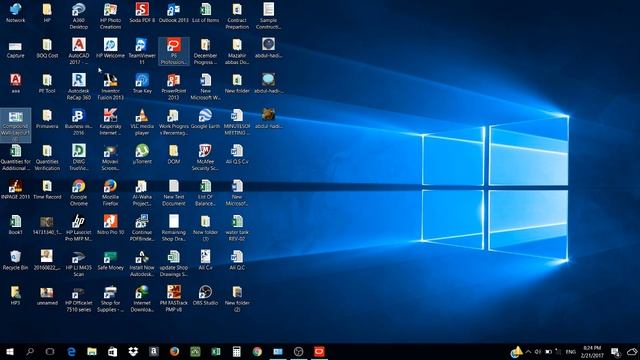
Task: Open the DOM folder
Action: [173, 154]
